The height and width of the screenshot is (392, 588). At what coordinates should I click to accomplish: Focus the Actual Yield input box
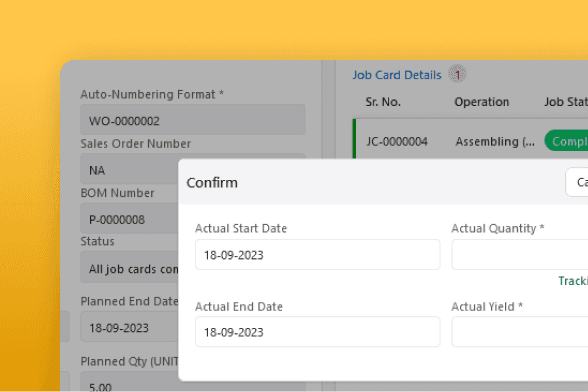tap(520, 332)
